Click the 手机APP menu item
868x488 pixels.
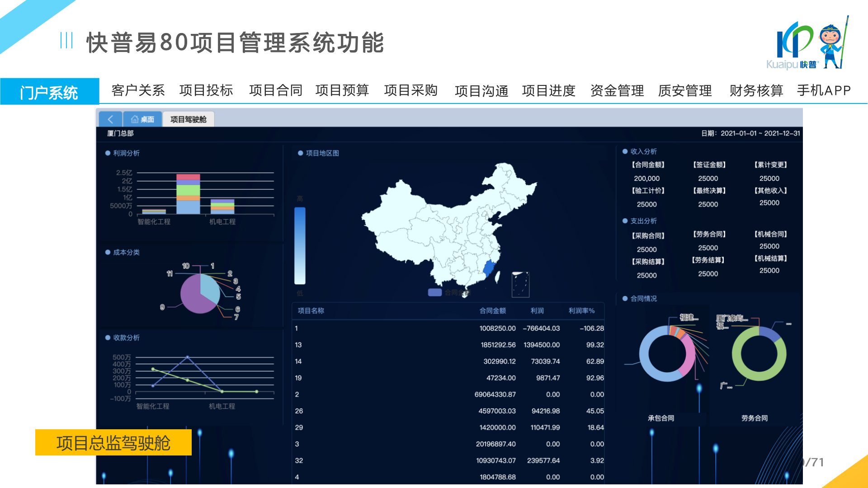(824, 90)
